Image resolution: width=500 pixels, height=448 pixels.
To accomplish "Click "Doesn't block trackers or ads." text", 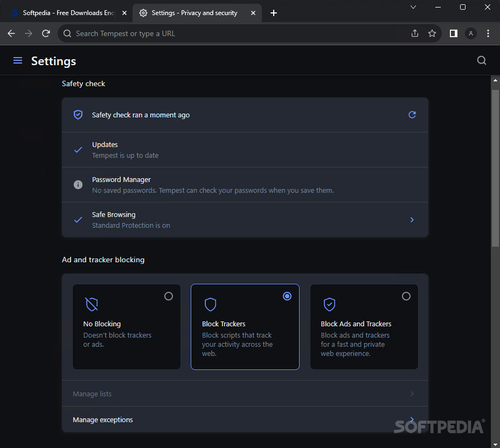I will 117,340.
